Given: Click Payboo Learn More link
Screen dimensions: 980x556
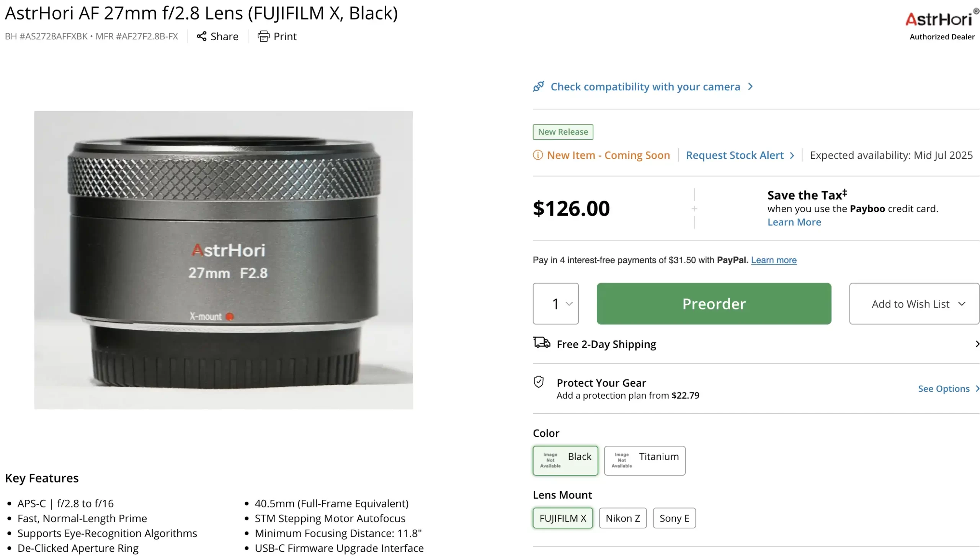Looking at the screenshot, I should coord(794,222).
